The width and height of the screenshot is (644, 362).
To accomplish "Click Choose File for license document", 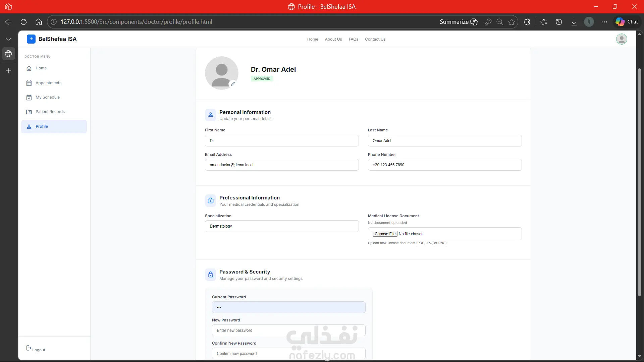I will (x=385, y=234).
